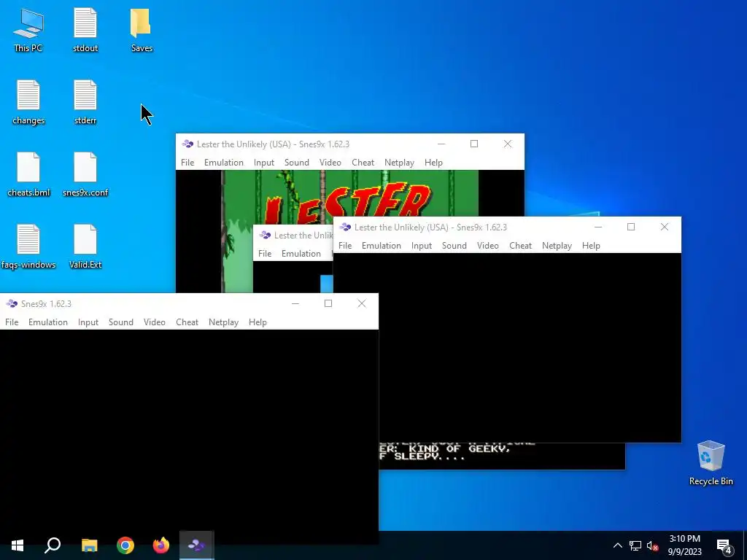Open Input menu in untitled Snes9x window
747x560 pixels.
(x=88, y=322)
